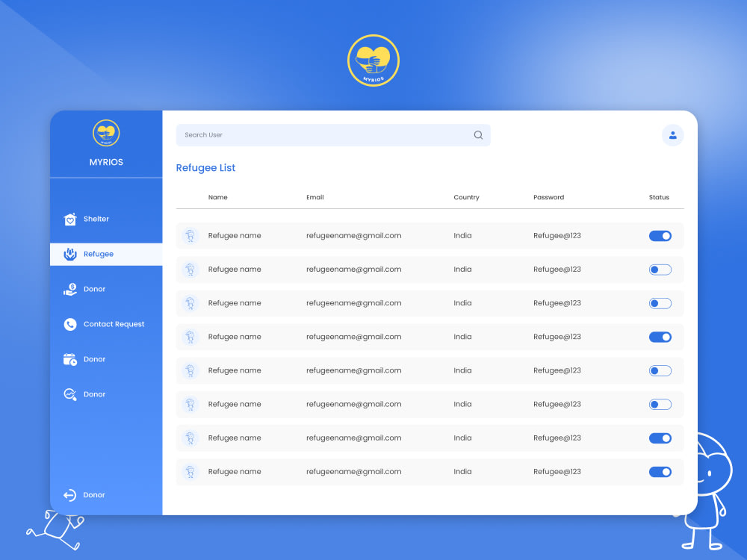
Task: Click the Status column header
Action: tap(659, 197)
